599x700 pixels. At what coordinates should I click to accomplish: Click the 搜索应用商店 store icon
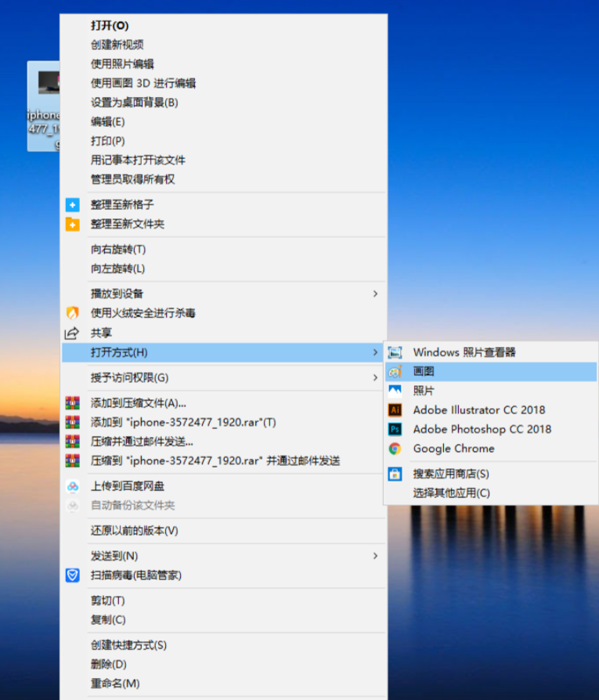(x=395, y=474)
